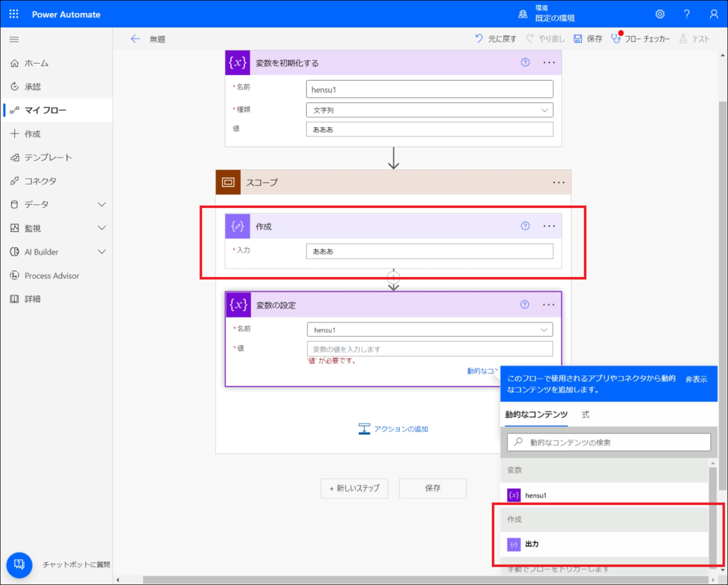Open help for 変数の設定 action
The image size is (728, 585).
point(525,304)
